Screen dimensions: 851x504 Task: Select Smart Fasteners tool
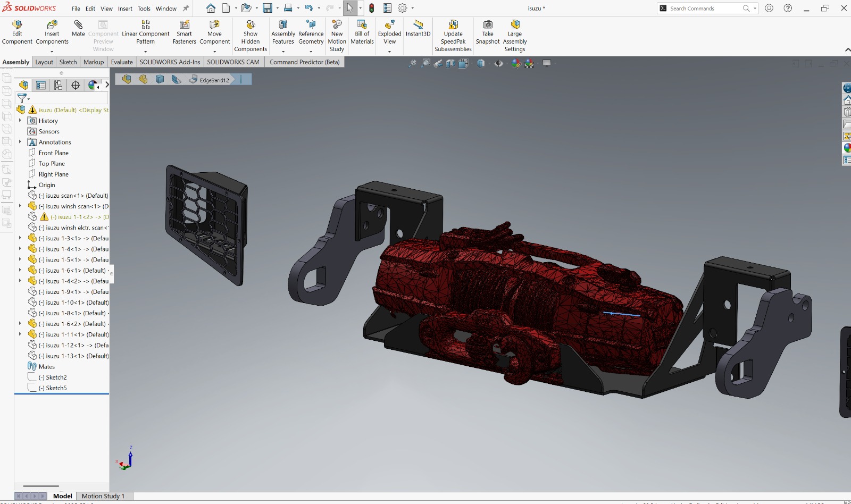(184, 33)
